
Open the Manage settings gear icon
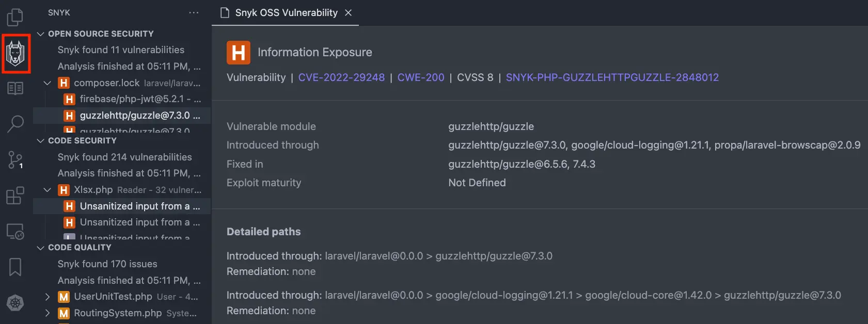point(15,303)
